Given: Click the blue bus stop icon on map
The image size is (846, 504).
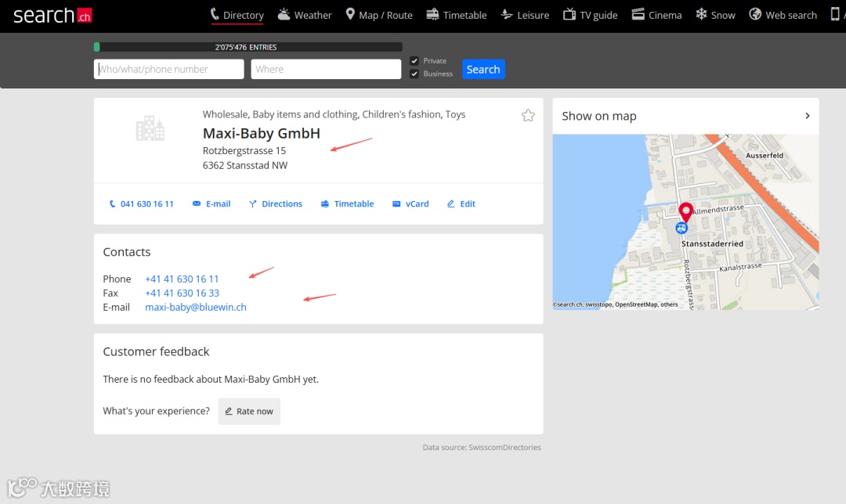Looking at the screenshot, I should pyautogui.click(x=681, y=228).
